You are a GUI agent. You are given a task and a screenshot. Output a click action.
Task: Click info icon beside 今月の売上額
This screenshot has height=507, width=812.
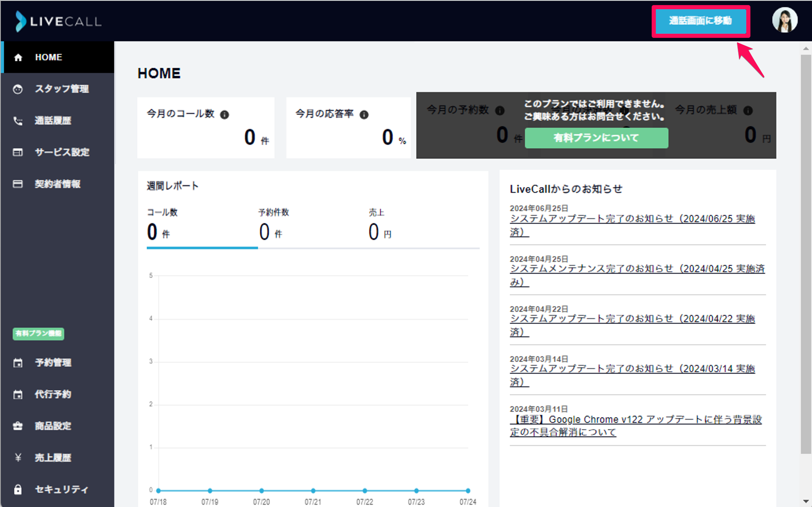pyautogui.click(x=748, y=111)
